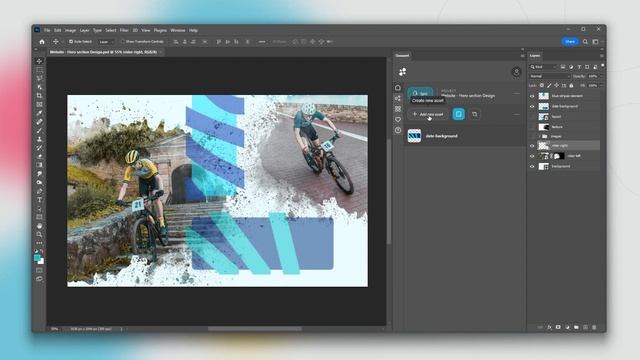Click the user profile icon in plugin panel
Image resolution: width=640 pixels, height=360 pixels.
(x=516, y=72)
